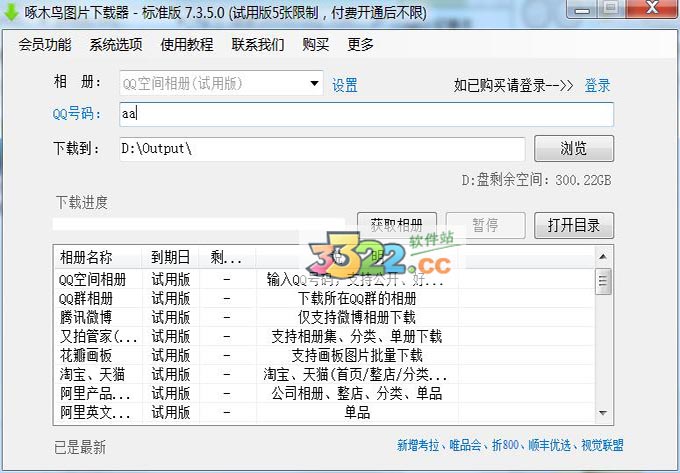Screen dimensions: 680x473
Task: Open the 会员功能 menu
Action: (x=45, y=44)
